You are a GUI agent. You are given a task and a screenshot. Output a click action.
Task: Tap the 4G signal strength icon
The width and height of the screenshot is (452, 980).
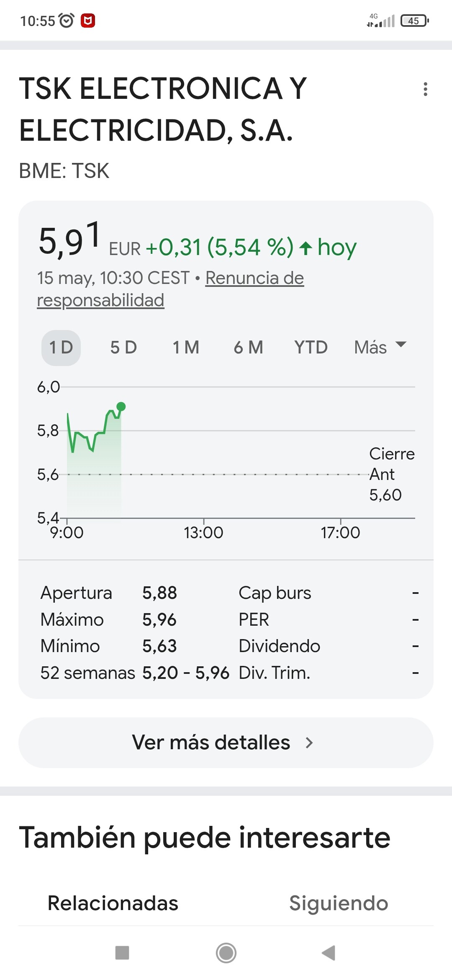[x=380, y=21]
